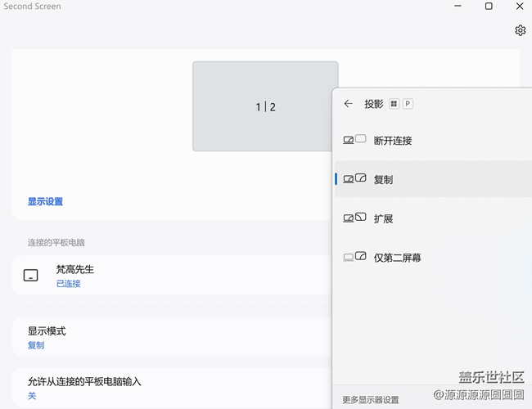The height and width of the screenshot is (409, 532).
Task: Toggle the 关 value under tablet input
Action: click(x=32, y=396)
